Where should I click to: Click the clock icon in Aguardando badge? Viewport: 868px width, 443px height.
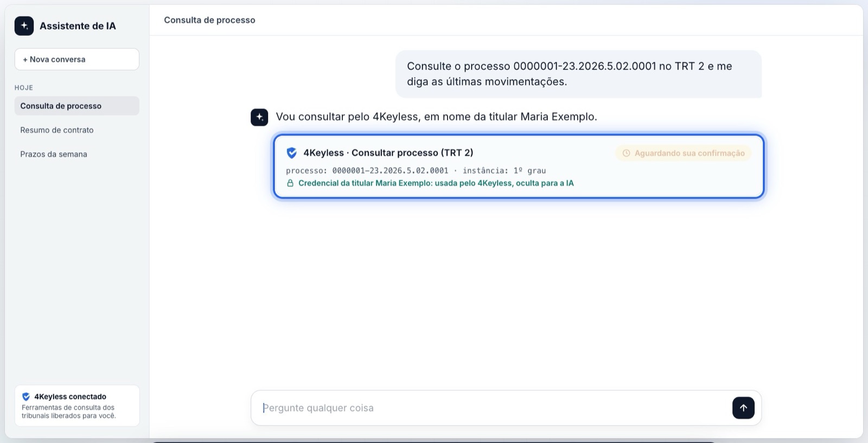[x=626, y=153]
